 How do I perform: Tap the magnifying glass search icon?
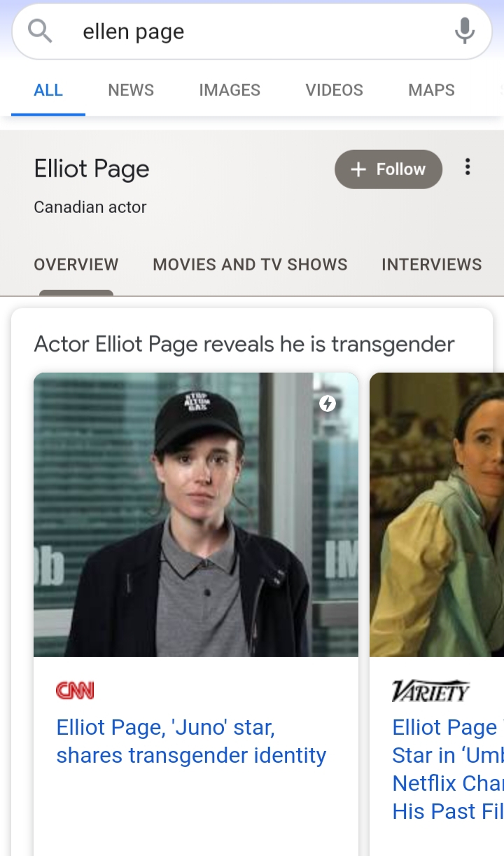pyautogui.click(x=40, y=31)
